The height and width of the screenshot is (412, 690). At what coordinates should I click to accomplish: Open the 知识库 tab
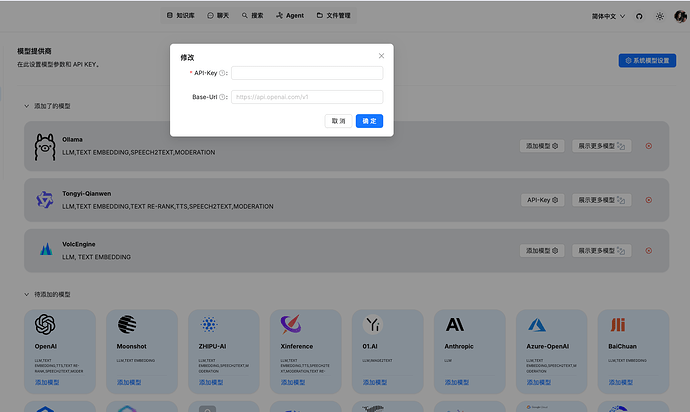click(180, 15)
